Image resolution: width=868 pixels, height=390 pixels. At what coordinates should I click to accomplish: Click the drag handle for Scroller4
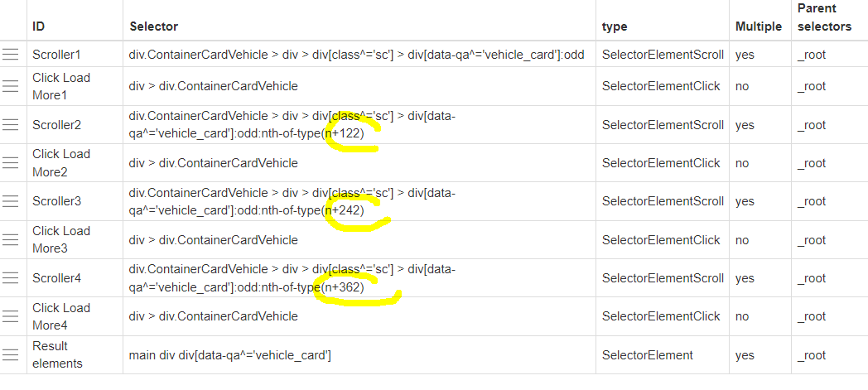pos(10,278)
